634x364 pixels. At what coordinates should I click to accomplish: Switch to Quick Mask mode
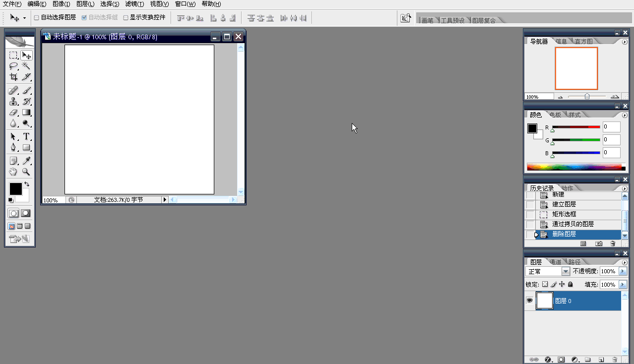click(x=26, y=213)
